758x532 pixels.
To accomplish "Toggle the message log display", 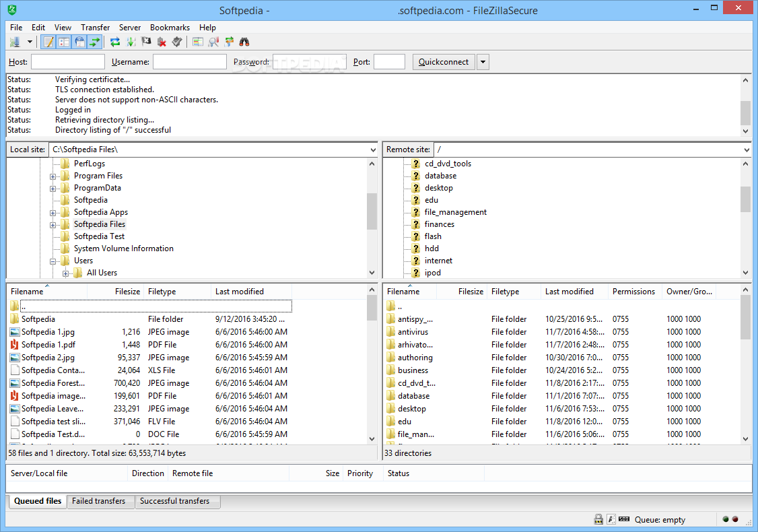I will pyautogui.click(x=48, y=42).
